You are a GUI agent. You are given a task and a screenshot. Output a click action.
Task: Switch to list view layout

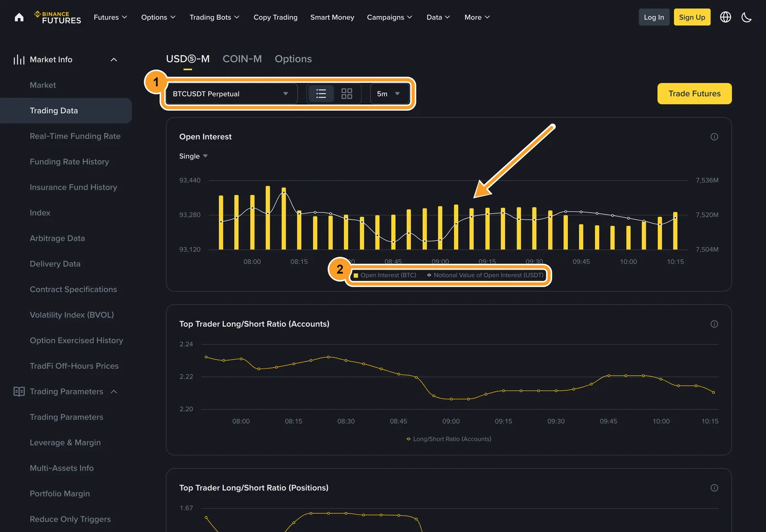click(321, 94)
